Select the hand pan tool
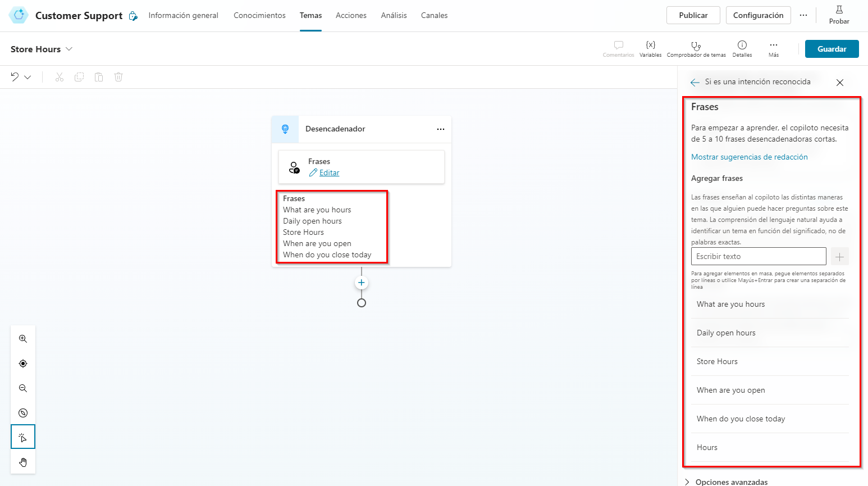Image resolution: width=868 pixels, height=486 pixels. (23, 462)
